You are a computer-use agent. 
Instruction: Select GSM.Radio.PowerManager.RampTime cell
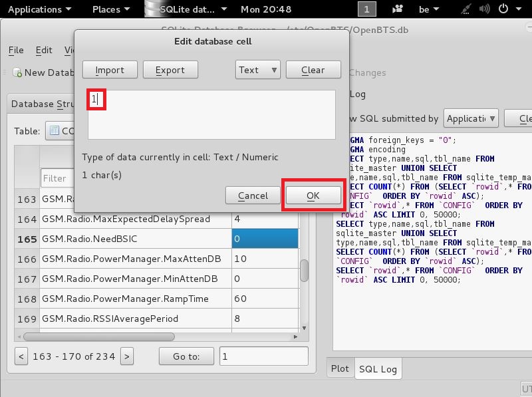(136, 299)
